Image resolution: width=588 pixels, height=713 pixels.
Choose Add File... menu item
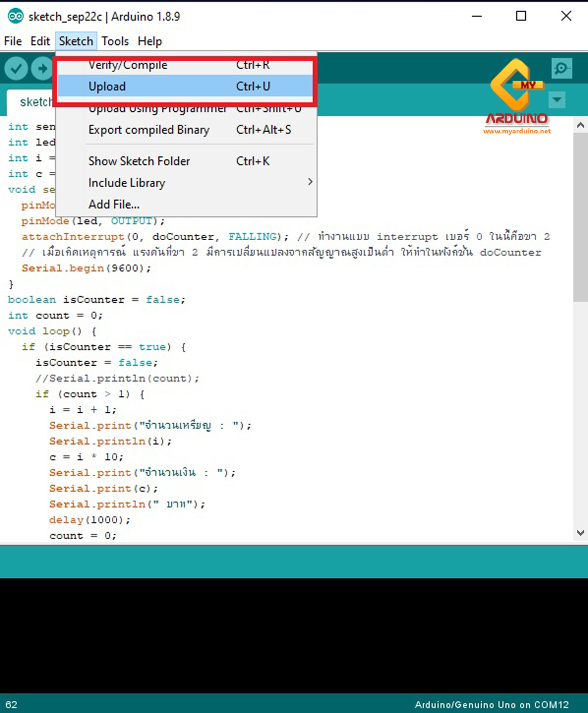coord(114,204)
